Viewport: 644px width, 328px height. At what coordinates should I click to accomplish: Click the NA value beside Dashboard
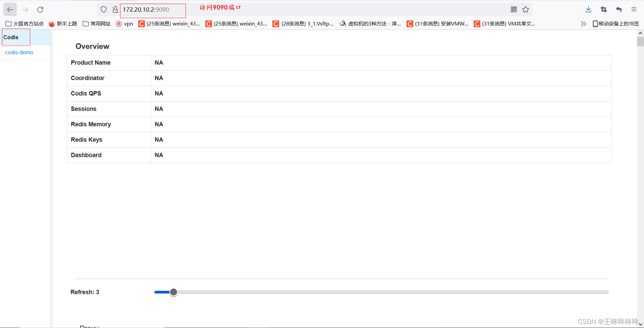click(159, 155)
